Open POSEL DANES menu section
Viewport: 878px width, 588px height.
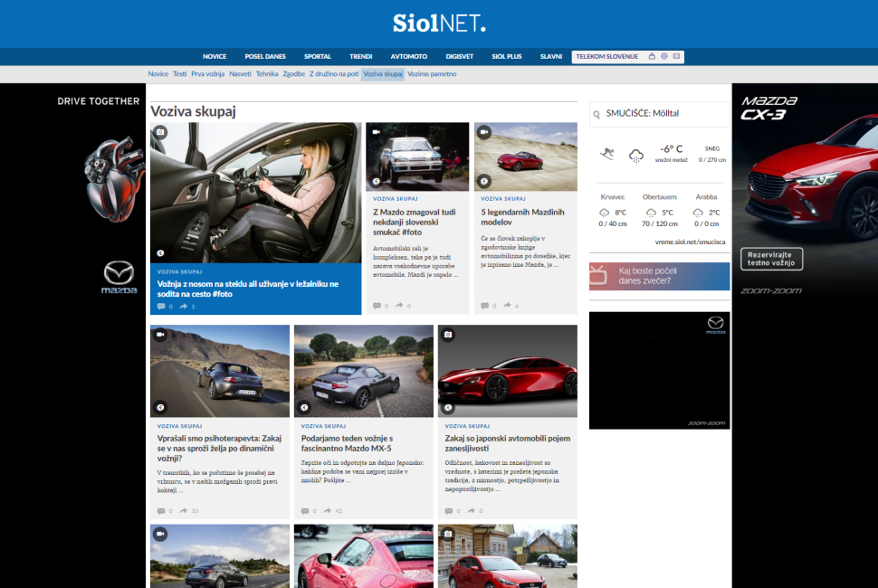pyautogui.click(x=265, y=56)
